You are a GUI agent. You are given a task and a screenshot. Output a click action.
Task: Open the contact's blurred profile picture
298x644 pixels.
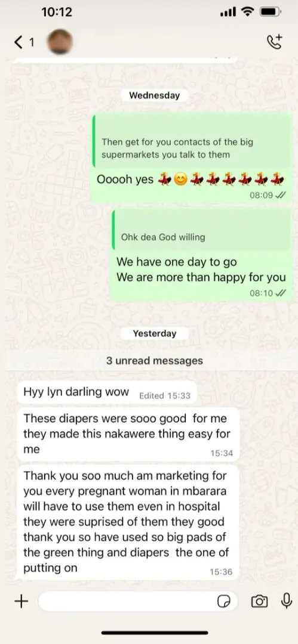click(x=60, y=42)
